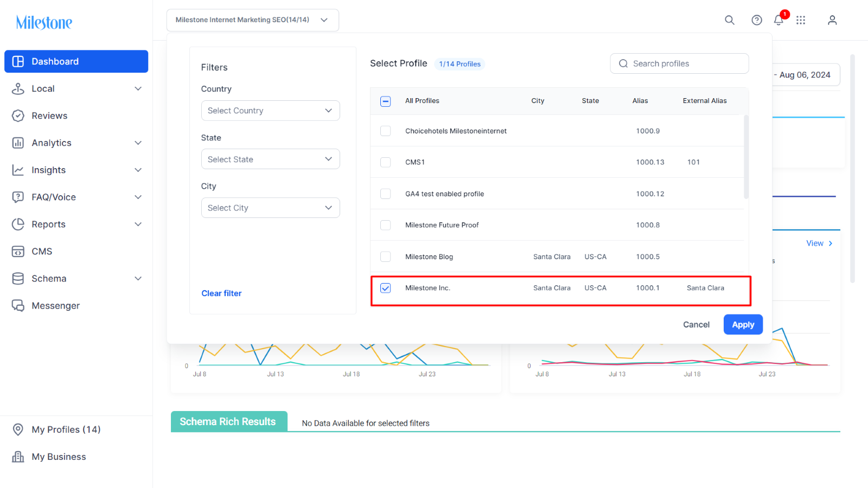Click the 1/14 Profiles badge
Screen dimensions: 868x488
pos(459,64)
